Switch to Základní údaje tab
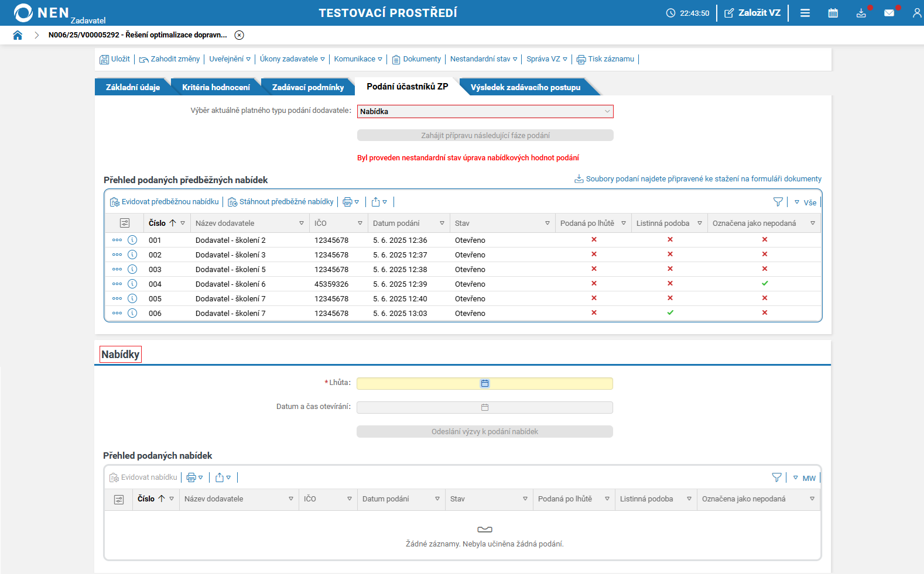This screenshot has height=574, width=924. (x=132, y=87)
